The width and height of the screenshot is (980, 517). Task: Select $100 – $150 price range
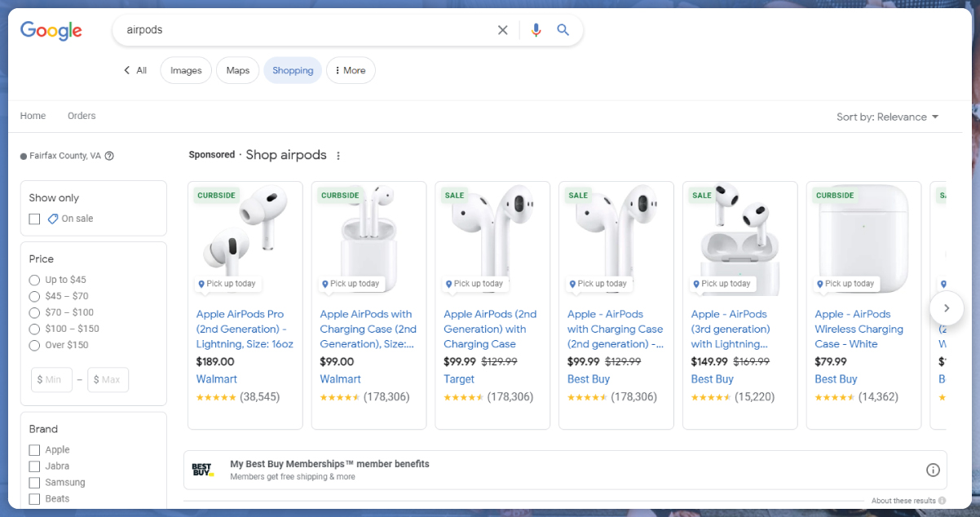pyautogui.click(x=34, y=329)
